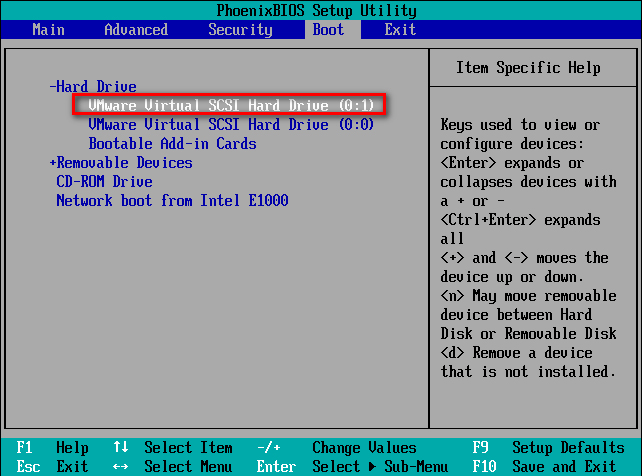Click the Item Specific Help heading
This screenshot has height=476, width=642.
click(528, 68)
